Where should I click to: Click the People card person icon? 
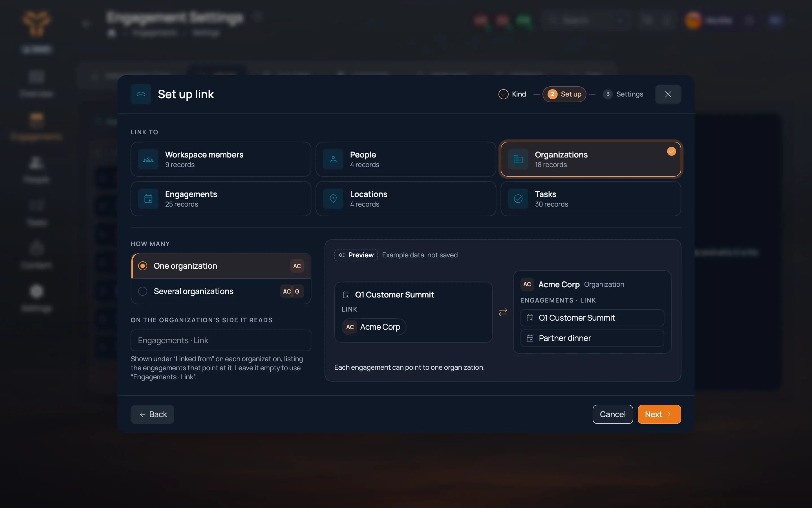click(333, 159)
